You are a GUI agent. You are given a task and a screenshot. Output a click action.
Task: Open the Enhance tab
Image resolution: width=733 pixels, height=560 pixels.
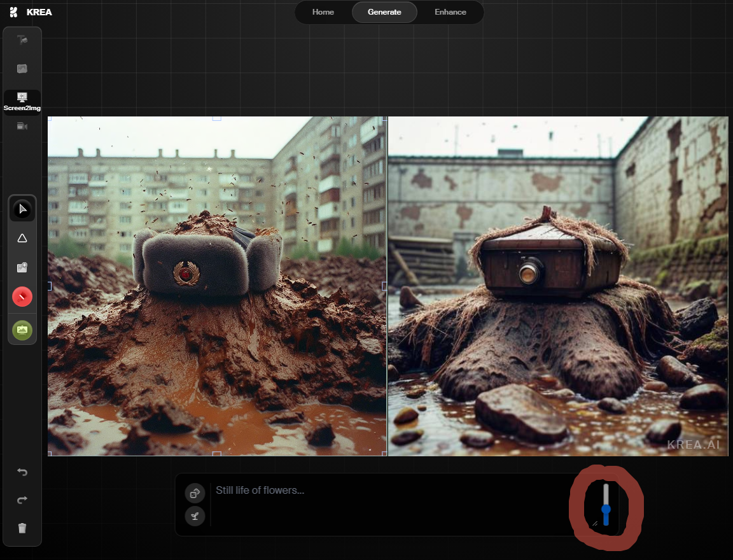[x=450, y=12]
